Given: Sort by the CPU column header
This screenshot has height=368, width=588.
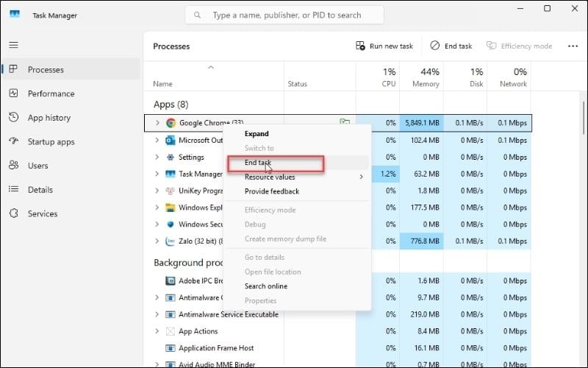Looking at the screenshot, I should [x=378, y=77].
